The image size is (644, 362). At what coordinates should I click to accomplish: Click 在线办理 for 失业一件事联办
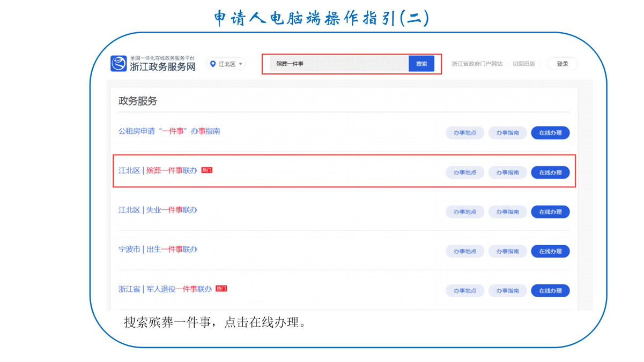[550, 212]
